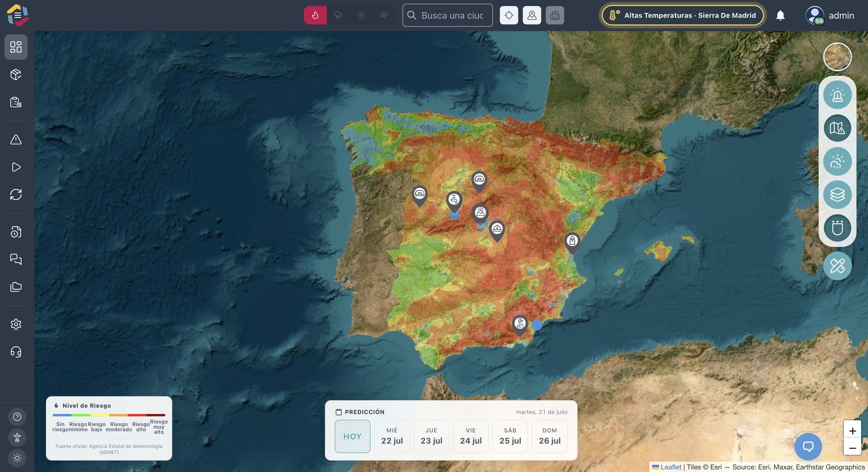Click the PREDICCIÓN panel title
This screenshot has height=472, width=868.
click(x=365, y=412)
